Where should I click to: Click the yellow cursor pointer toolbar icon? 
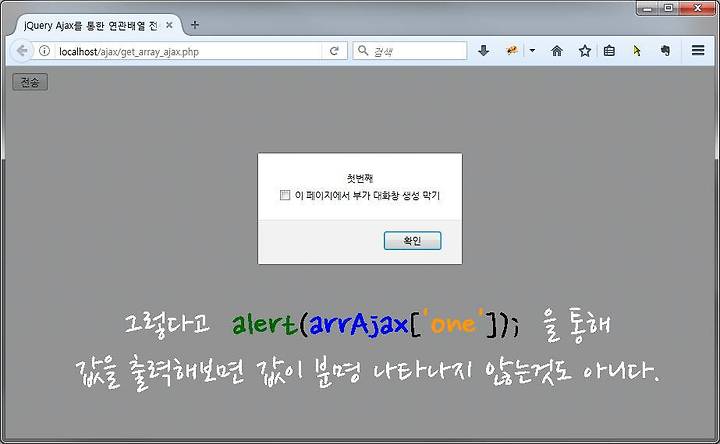pyautogui.click(x=636, y=51)
